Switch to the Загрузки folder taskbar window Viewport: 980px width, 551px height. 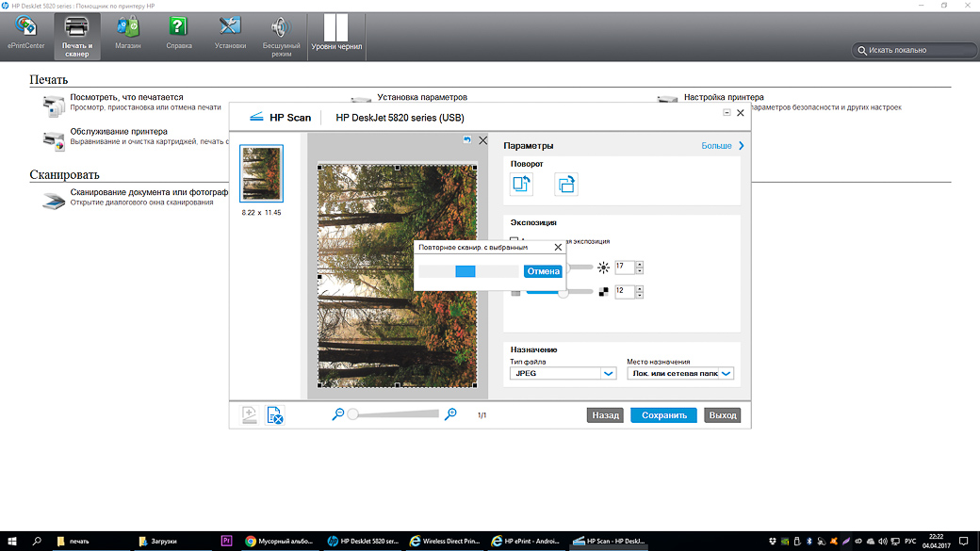175,541
